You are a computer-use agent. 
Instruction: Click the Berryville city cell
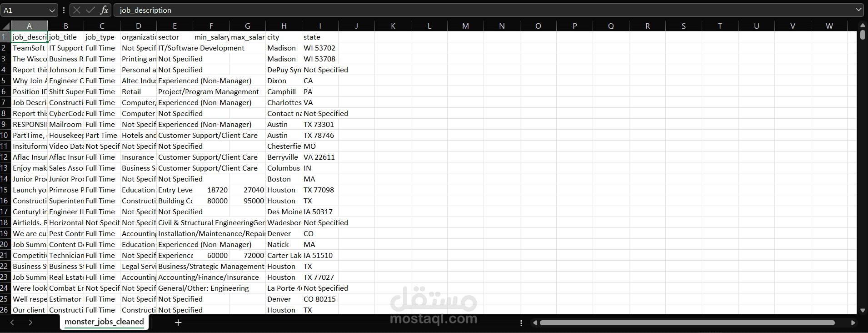click(x=284, y=157)
